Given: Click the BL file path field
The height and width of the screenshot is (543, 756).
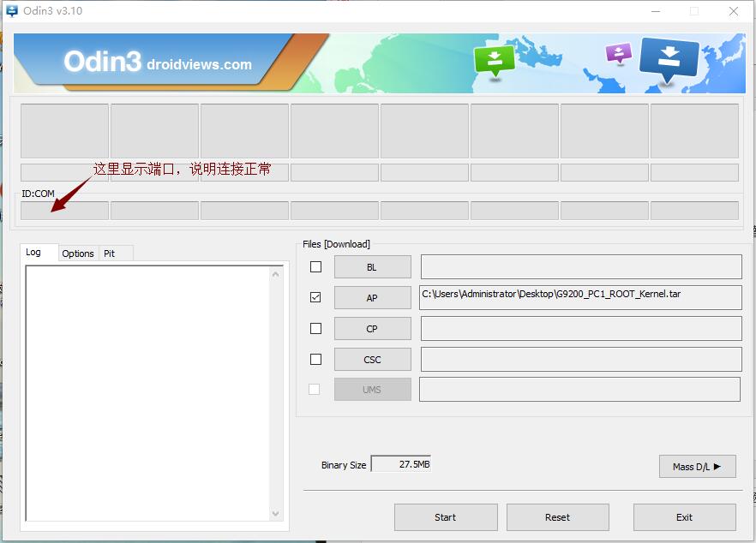Looking at the screenshot, I should click(x=581, y=267).
